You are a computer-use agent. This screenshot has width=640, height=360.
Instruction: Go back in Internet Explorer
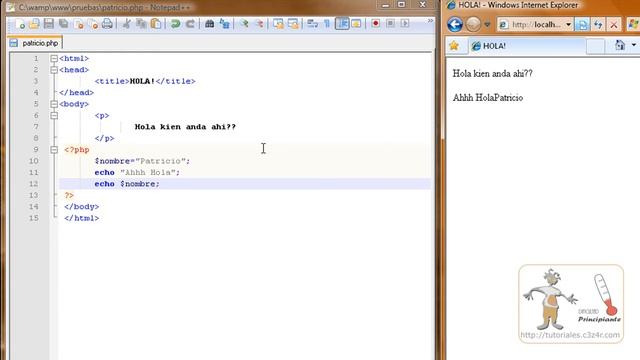(455, 24)
